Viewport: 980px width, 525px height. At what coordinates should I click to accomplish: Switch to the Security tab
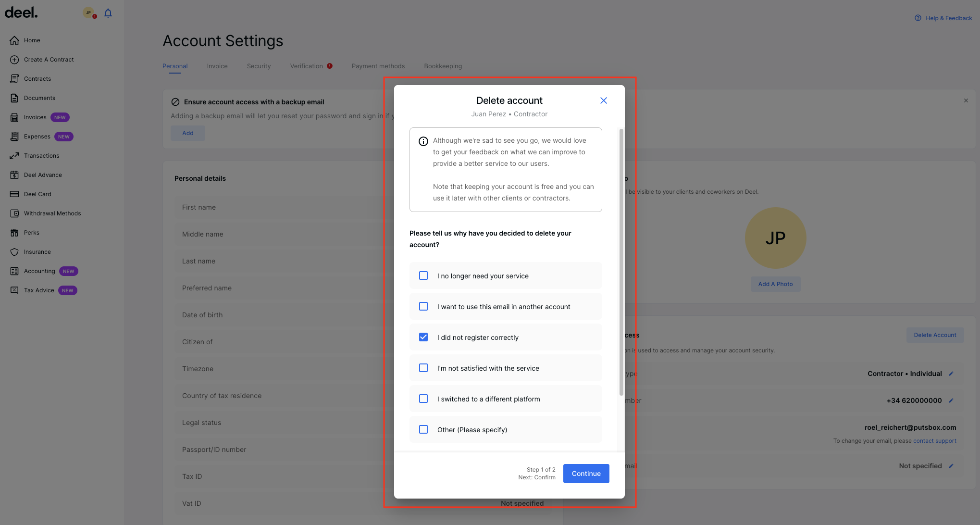click(x=259, y=66)
